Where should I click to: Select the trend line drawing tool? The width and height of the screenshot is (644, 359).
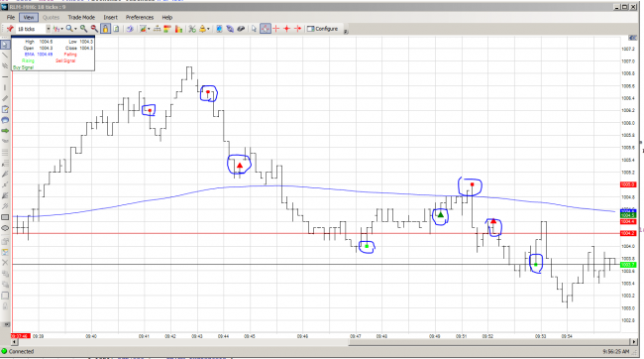5,56
